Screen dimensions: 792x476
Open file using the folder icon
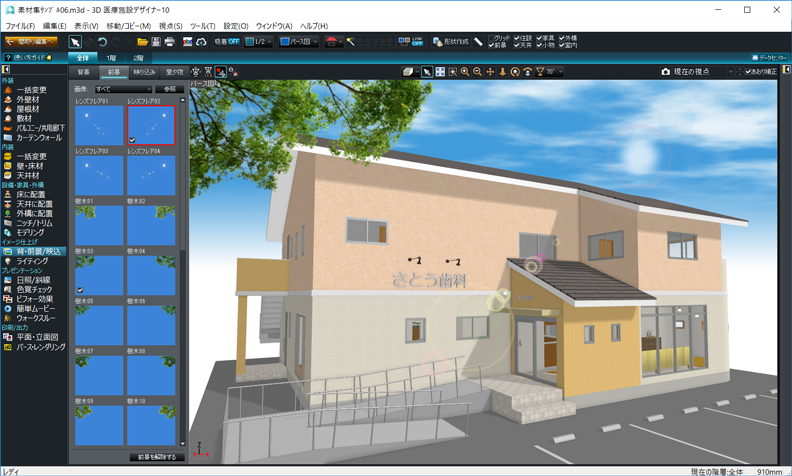coord(142,42)
